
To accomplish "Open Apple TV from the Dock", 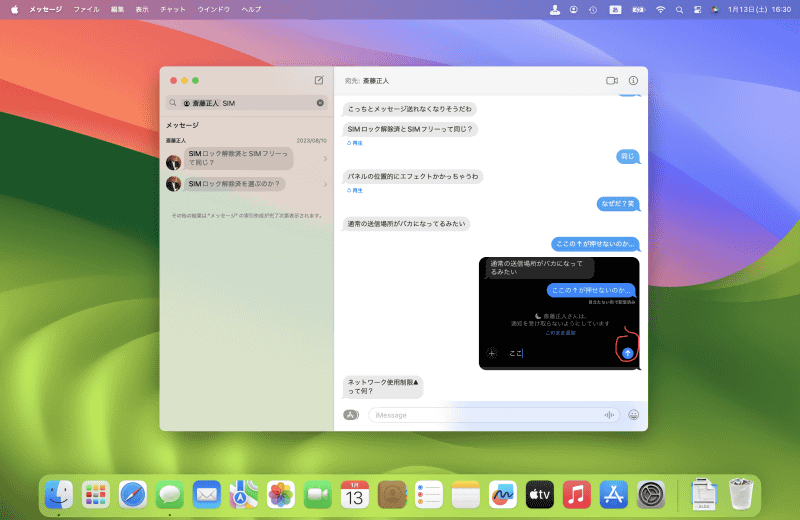I will click(x=540, y=494).
